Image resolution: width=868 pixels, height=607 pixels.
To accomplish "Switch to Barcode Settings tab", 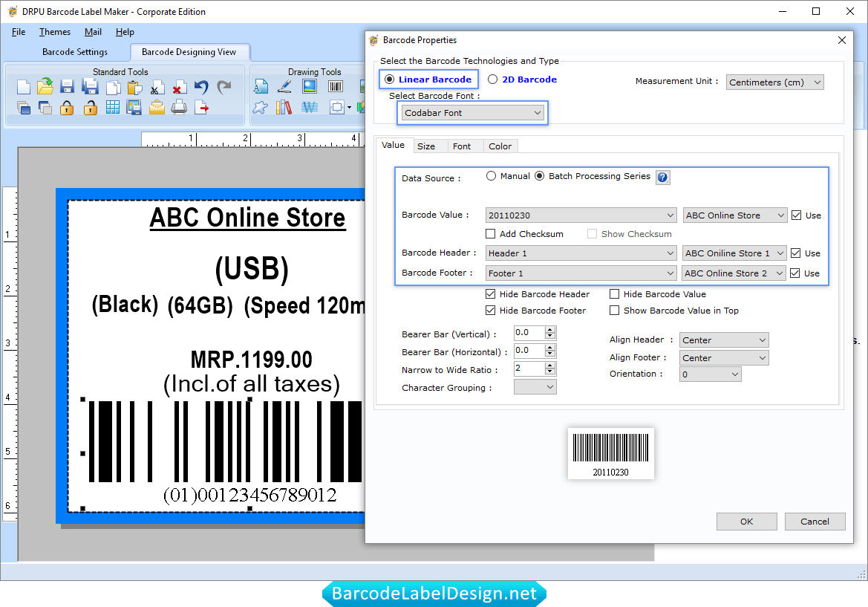I will [75, 52].
